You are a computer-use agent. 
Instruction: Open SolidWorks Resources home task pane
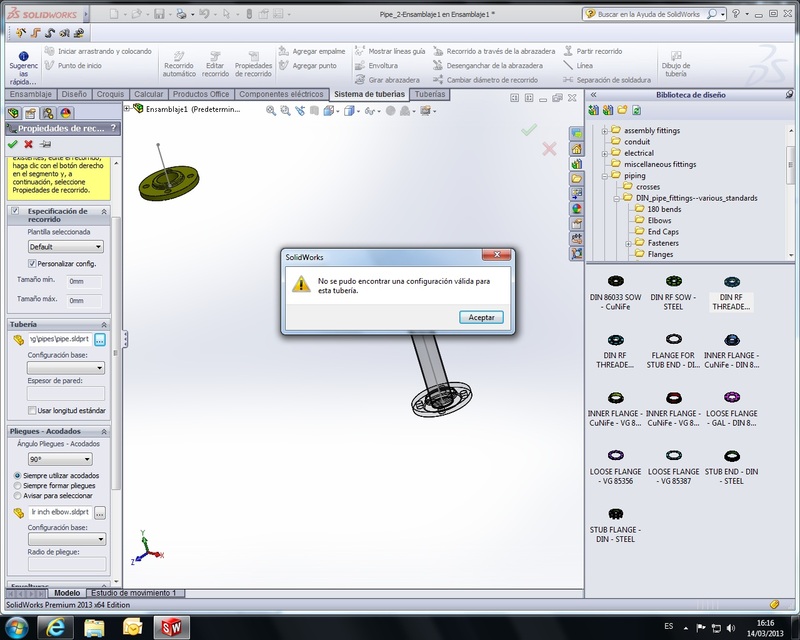click(x=577, y=149)
